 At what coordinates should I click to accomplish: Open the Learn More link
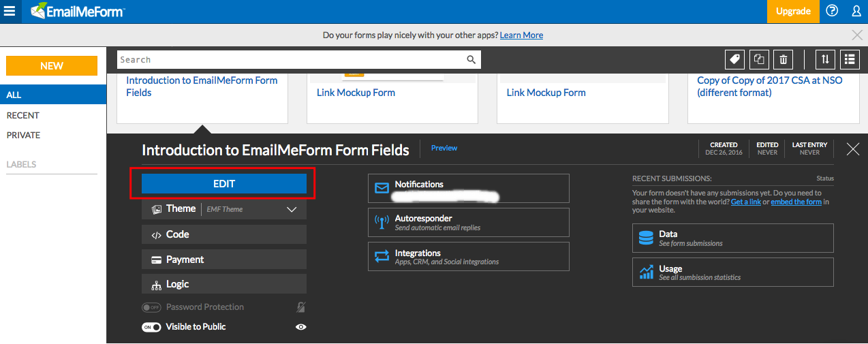pyautogui.click(x=521, y=35)
